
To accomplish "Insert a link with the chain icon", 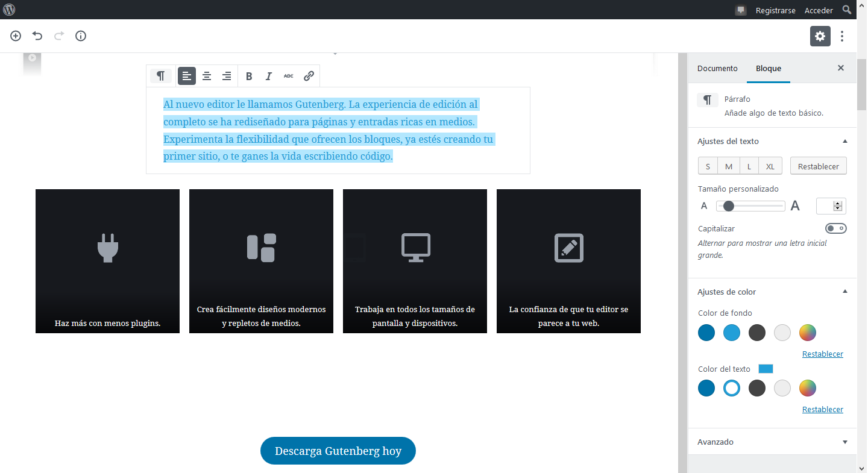I will point(309,76).
